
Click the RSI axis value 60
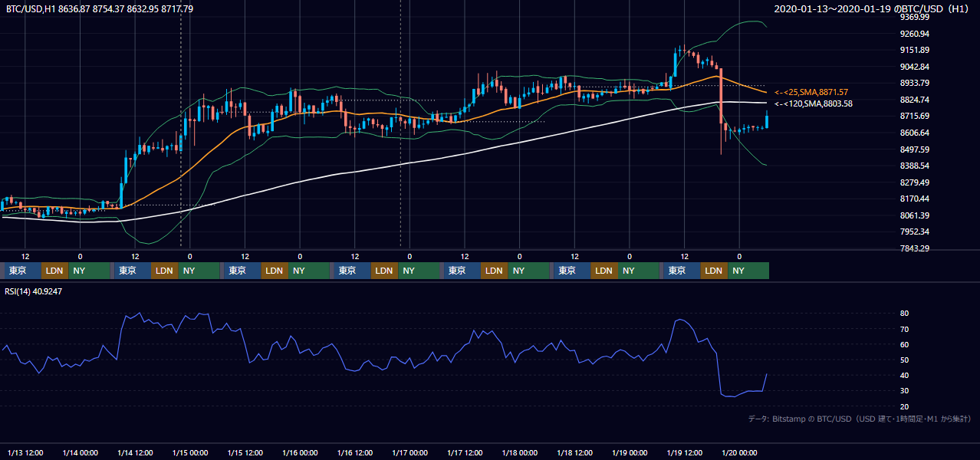tap(905, 344)
